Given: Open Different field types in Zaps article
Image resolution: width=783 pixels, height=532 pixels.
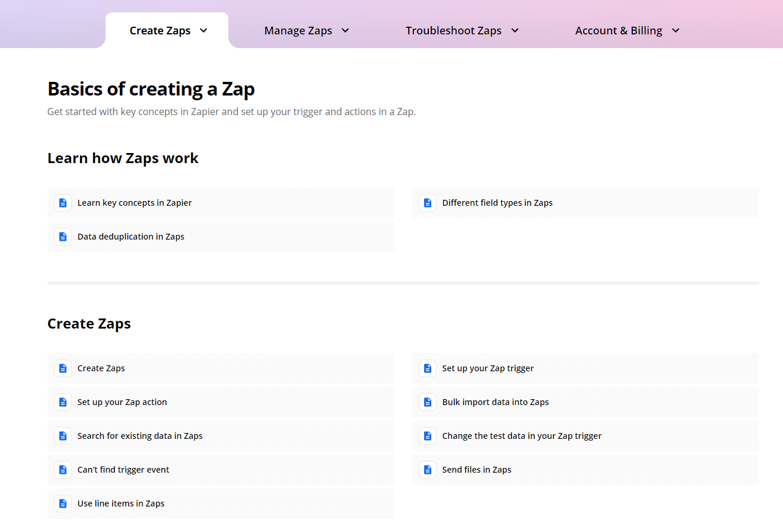Looking at the screenshot, I should point(585,203).
